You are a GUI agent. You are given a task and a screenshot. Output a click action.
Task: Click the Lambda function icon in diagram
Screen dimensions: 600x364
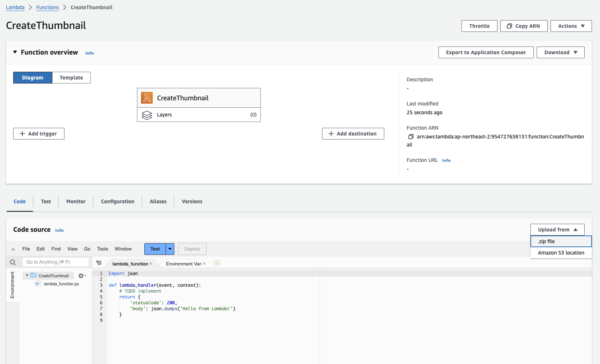point(147,98)
